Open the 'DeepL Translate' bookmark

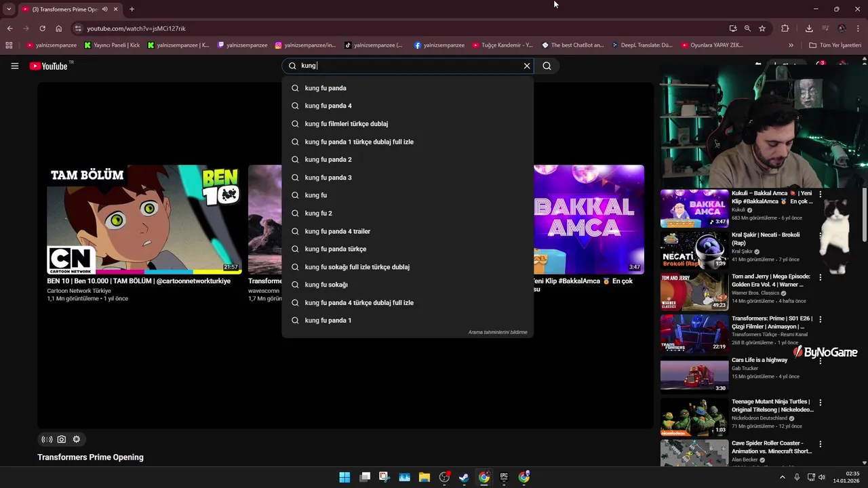pos(642,45)
